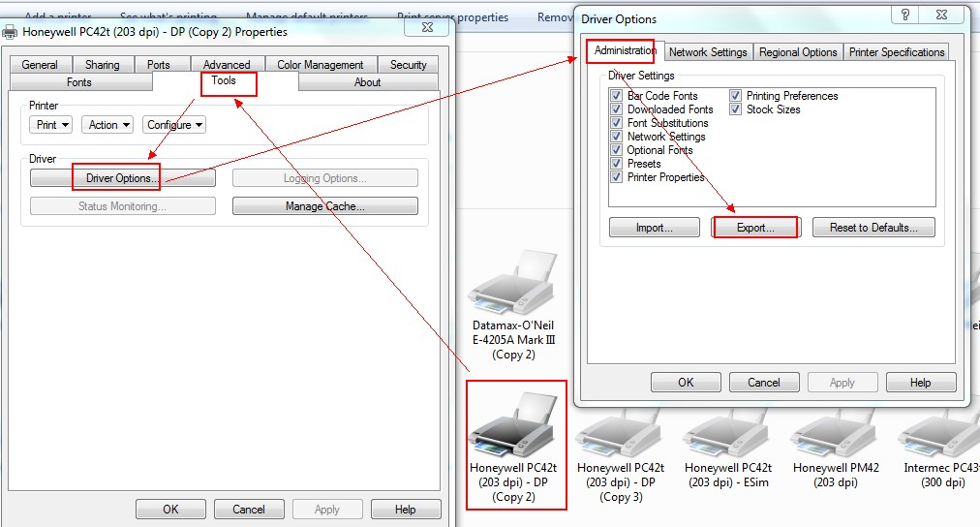The width and height of the screenshot is (980, 527).
Task: Disable the Network Settings driver checkbox
Action: tap(616, 137)
